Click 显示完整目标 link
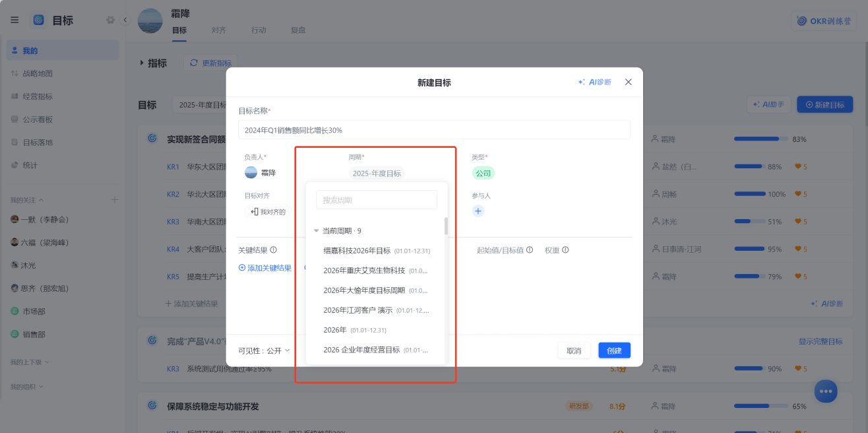Screen dimensions: 868x433 pyautogui.click(x=821, y=341)
